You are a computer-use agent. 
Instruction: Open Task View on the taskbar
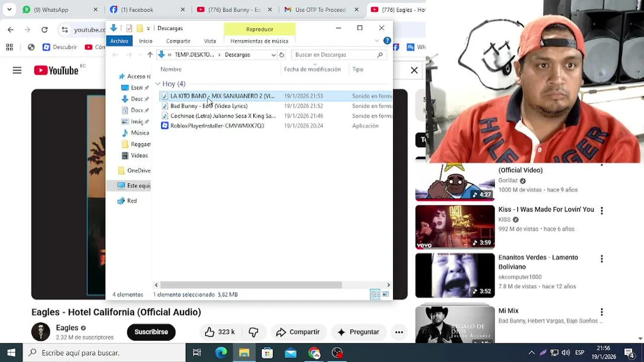197,353
